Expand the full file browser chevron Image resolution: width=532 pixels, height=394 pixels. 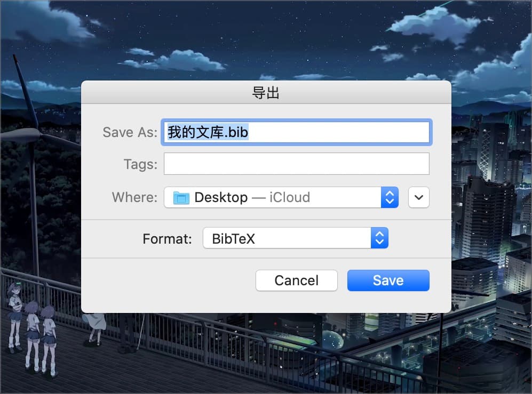pos(419,197)
